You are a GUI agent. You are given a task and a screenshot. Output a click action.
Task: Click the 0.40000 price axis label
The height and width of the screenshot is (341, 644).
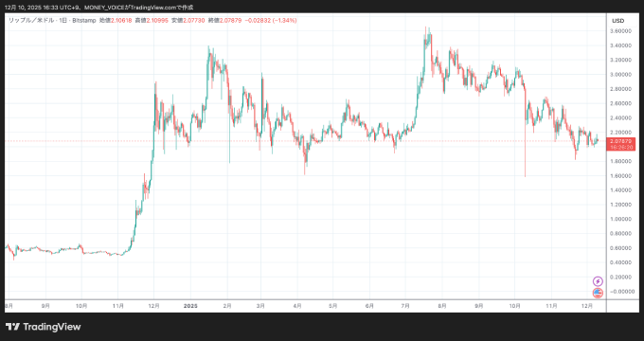[x=620, y=262]
